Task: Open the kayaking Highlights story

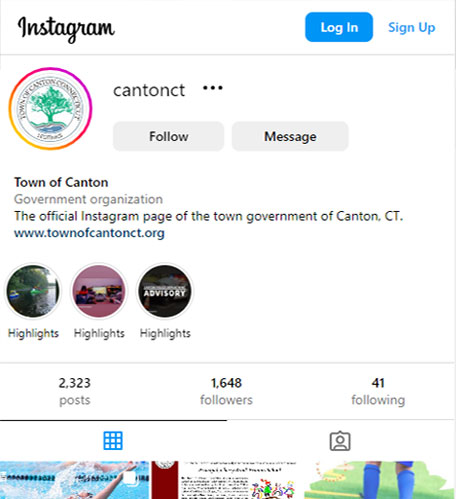Action: point(33,291)
